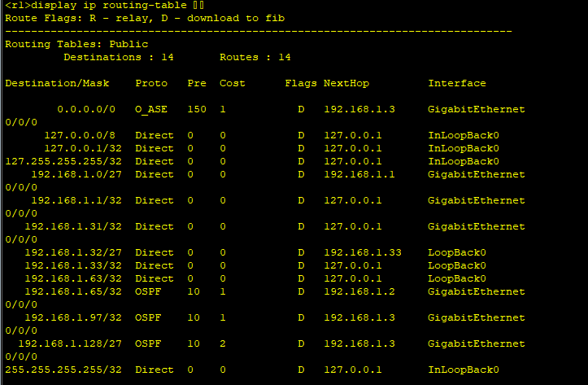Select the 127.255.255.255/32 destination
588x385 pixels.
63,161
